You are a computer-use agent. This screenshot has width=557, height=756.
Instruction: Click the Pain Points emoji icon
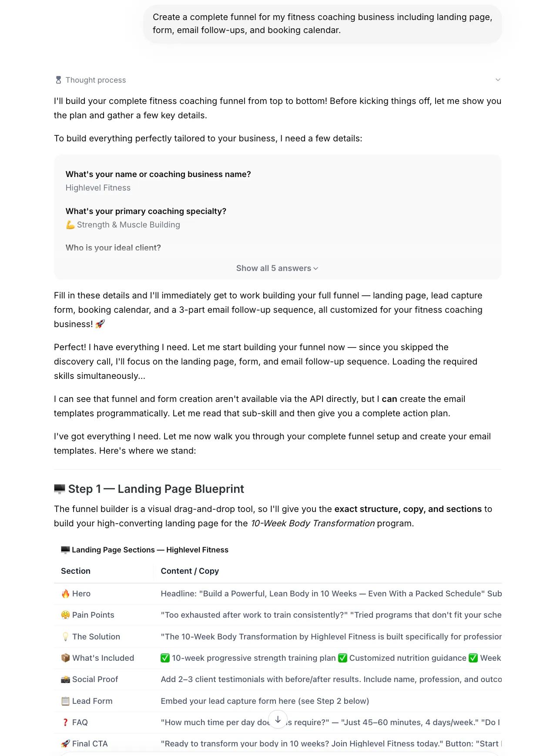click(65, 615)
